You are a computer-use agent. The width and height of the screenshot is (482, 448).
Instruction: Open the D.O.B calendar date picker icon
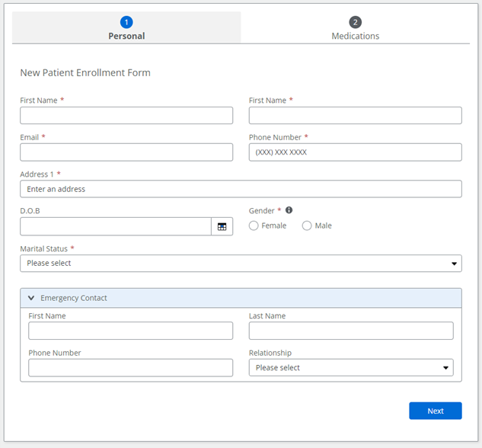click(x=222, y=226)
